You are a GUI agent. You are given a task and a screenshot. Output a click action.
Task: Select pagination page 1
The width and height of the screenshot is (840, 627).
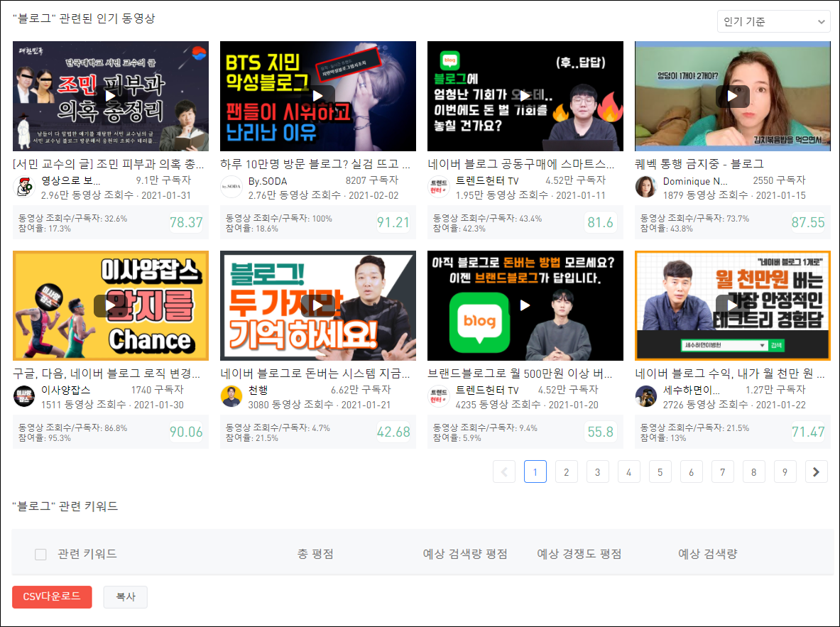point(535,471)
